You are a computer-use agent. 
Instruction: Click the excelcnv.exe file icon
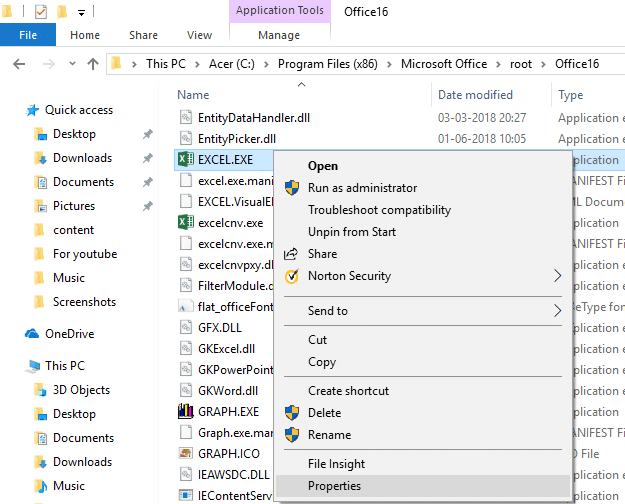(x=186, y=222)
